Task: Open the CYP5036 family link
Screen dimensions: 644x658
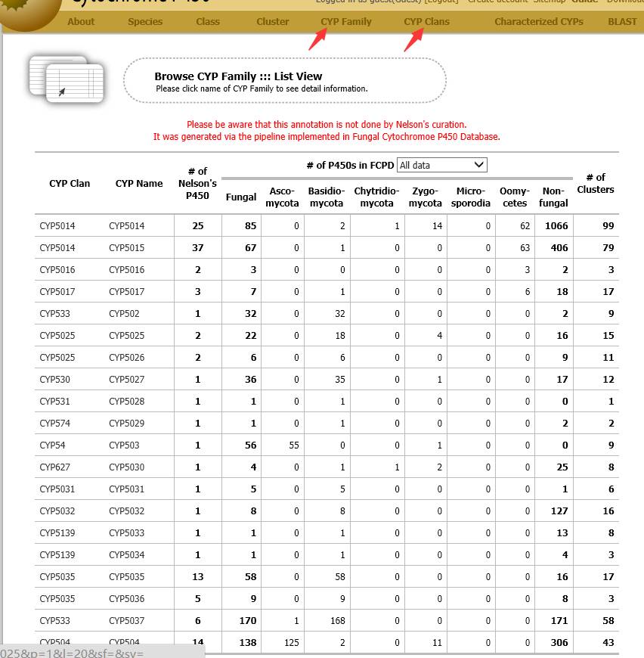Action: pos(127,598)
